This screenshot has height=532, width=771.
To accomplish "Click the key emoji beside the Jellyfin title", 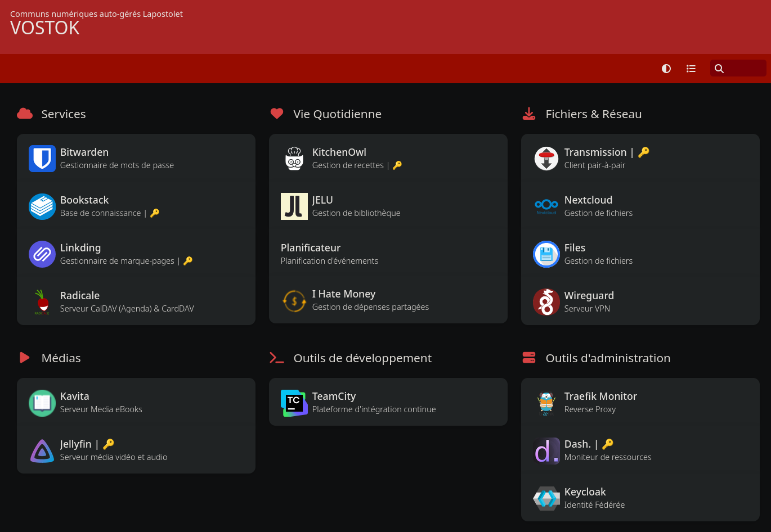I will pos(109,444).
